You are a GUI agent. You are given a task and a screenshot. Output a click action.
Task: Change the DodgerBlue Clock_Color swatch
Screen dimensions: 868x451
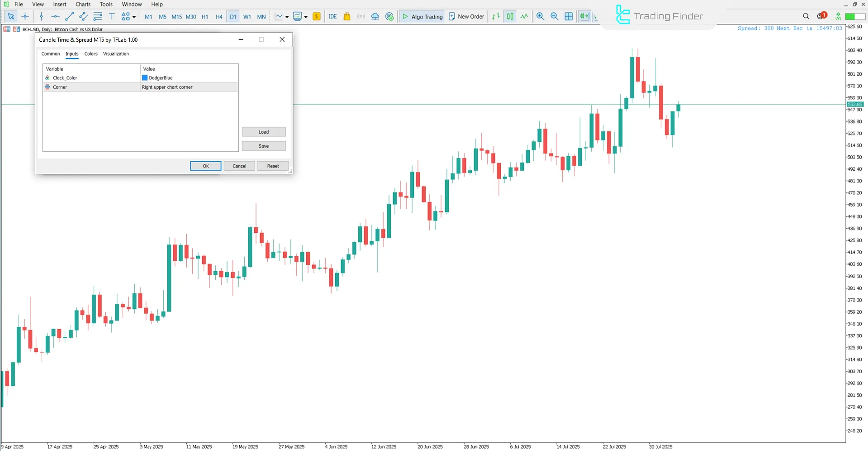tap(146, 77)
